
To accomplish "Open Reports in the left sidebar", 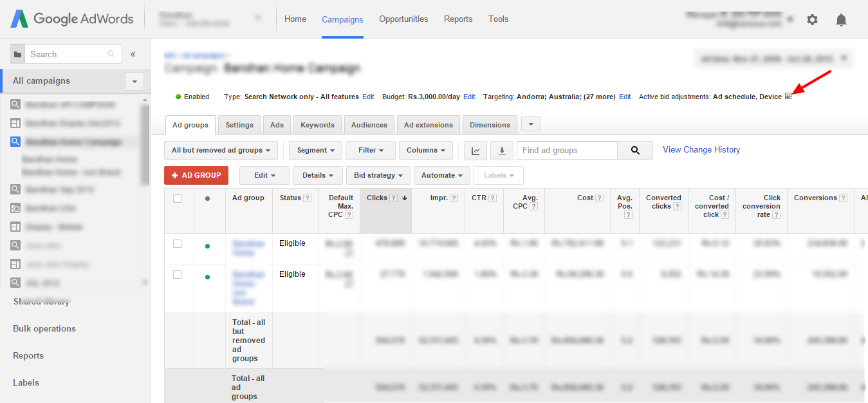I will click(x=28, y=356).
